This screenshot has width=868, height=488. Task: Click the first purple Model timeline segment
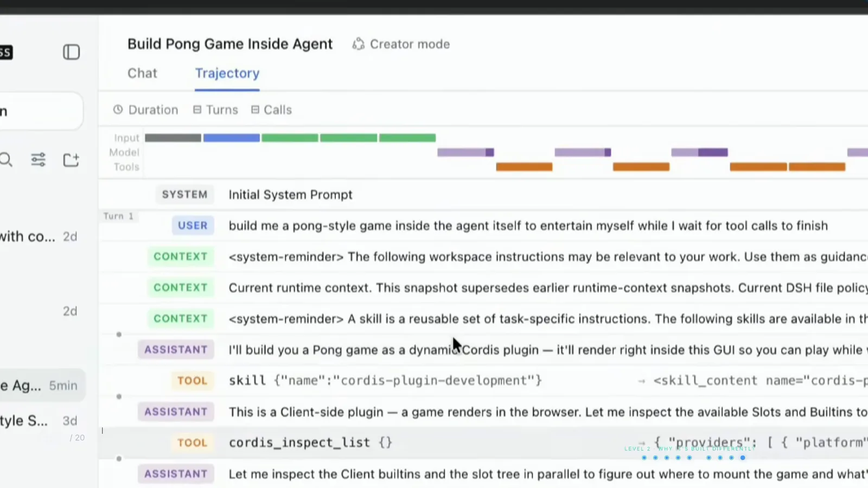(465, 152)
